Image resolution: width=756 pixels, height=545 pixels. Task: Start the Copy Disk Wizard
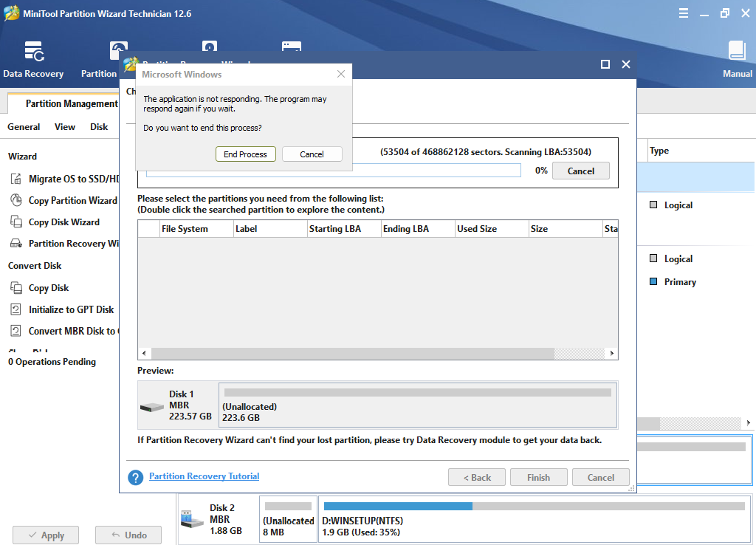55,222
